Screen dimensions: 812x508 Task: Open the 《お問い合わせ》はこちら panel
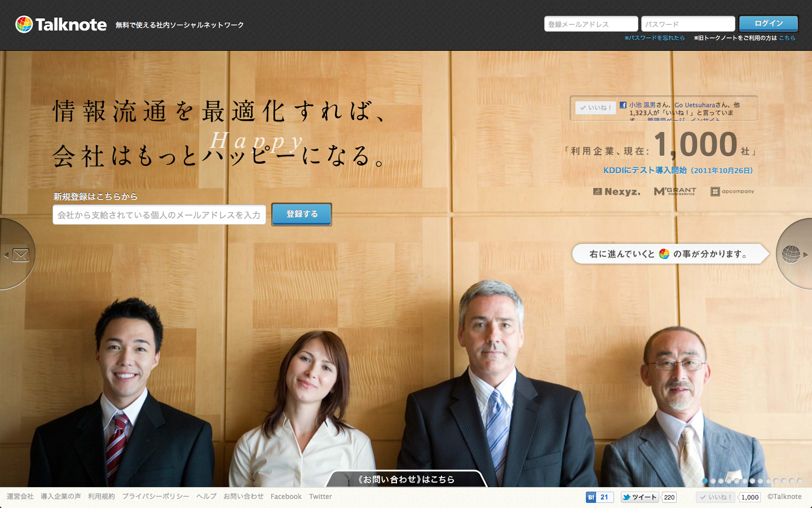407,479
